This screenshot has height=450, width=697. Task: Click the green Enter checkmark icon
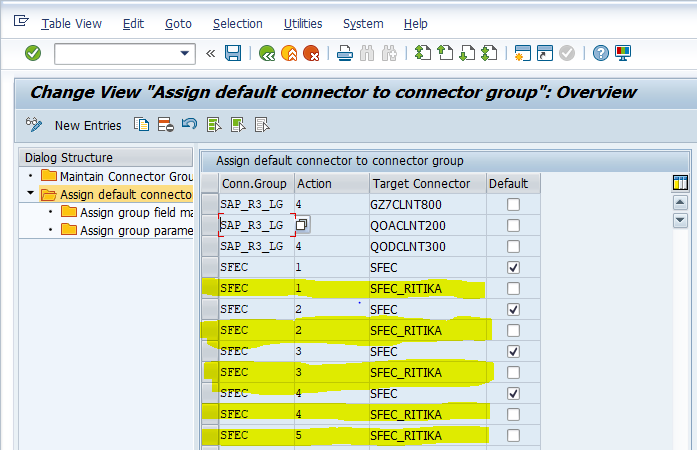click(33, 53)
